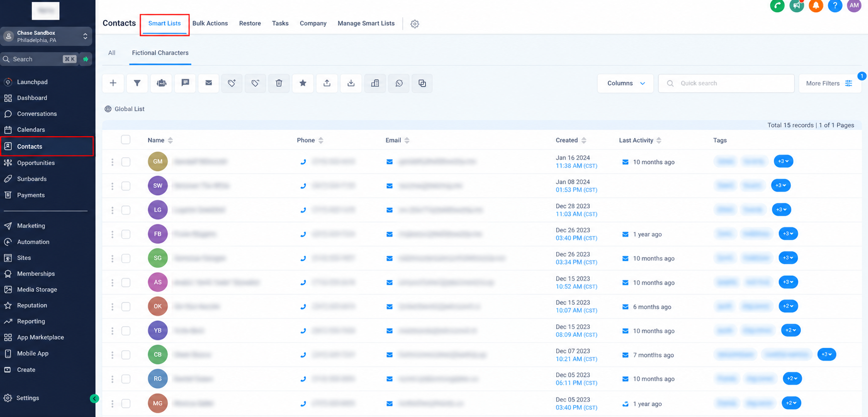The height and width of the screenshot is (417, 868).
Task: Expand the +2 tags in OK row
Action: [x=789, y=306]
